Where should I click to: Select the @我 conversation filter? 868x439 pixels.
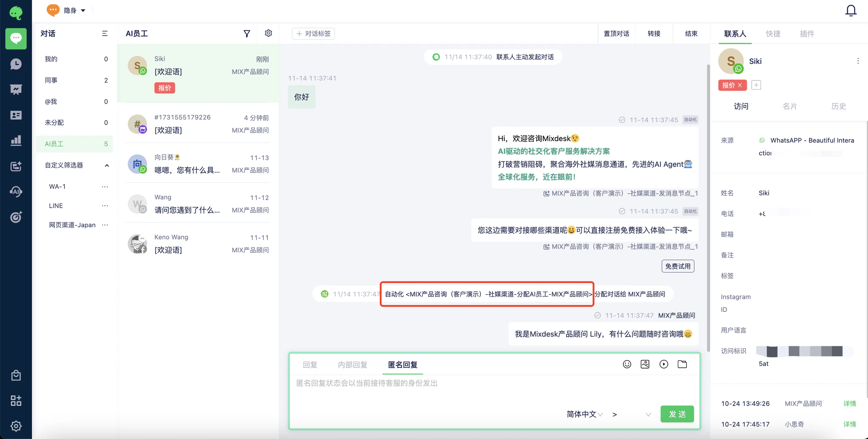(x=75, y=101)
